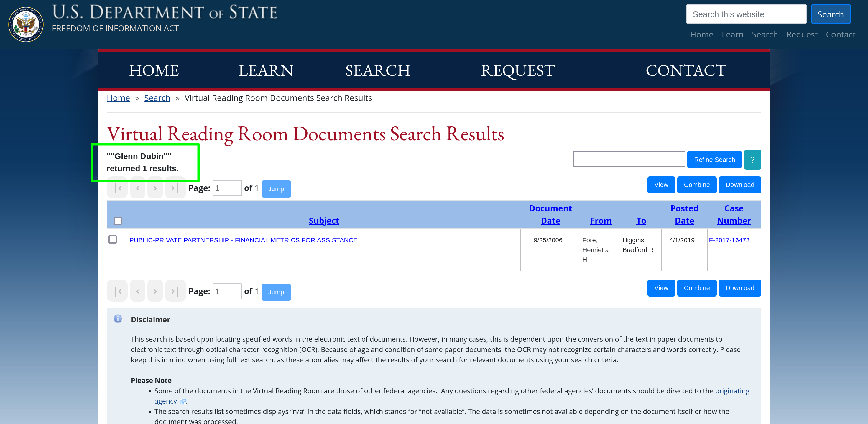The height and width of the screenshot is (424, 868).
Task: Go to previous page in bottom pager
Action: (x=137, y=291)
